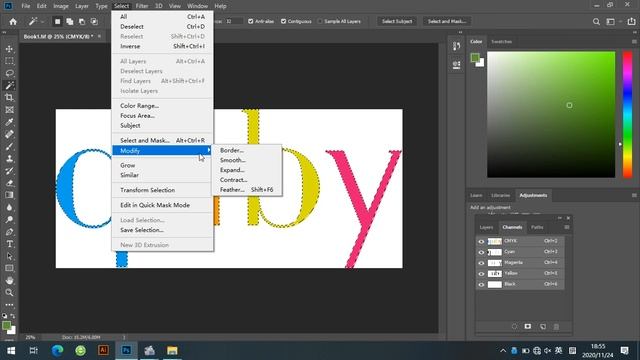
Task: Choose Expand... in the Modify submenu
Action: (232, 170)
